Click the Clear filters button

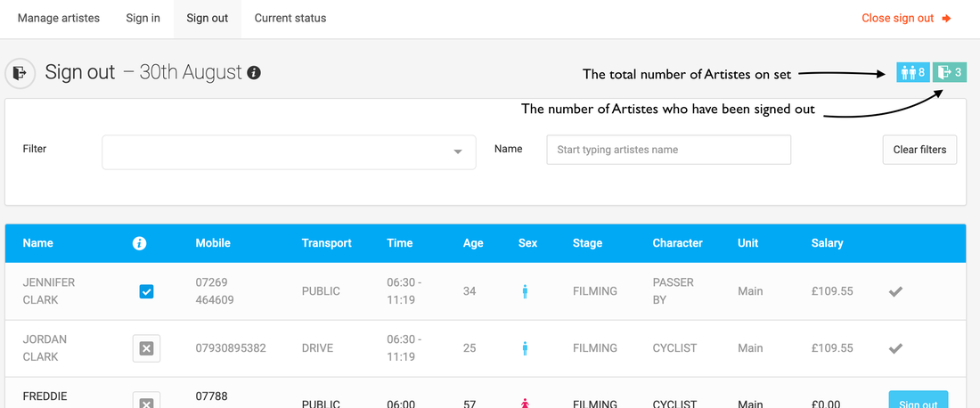[x=919, y=150]
